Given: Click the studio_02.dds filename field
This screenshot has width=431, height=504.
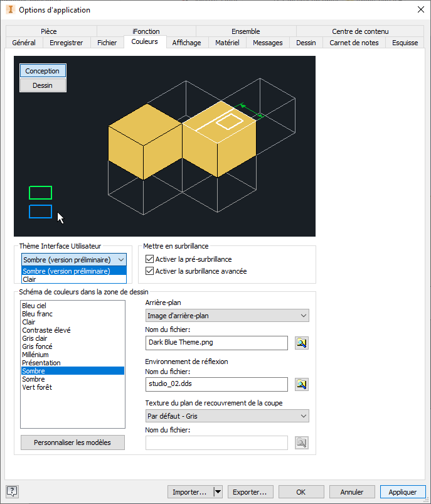Looking at the screenshot, I should click(x=216, y=384).
